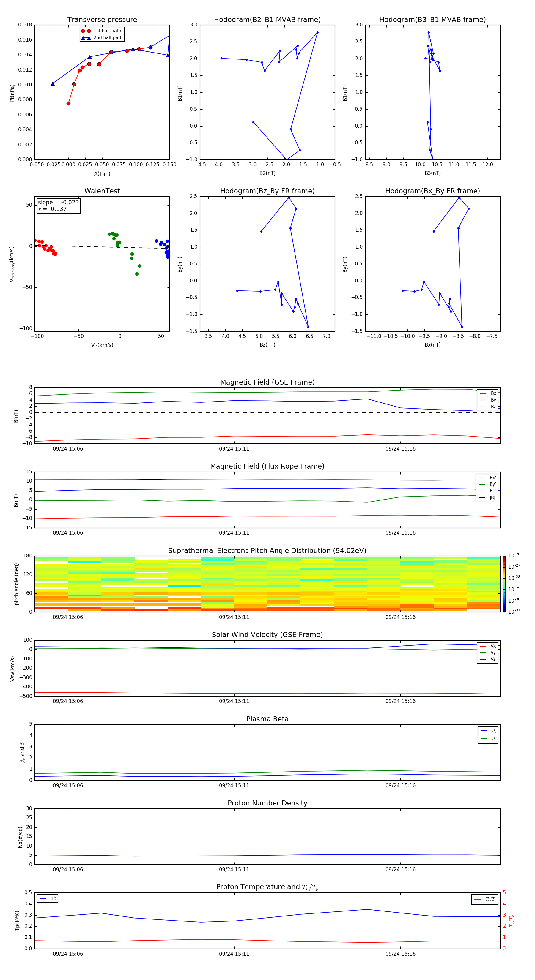Click the 'Bz(nT)' x-axis label

[267, 345]
